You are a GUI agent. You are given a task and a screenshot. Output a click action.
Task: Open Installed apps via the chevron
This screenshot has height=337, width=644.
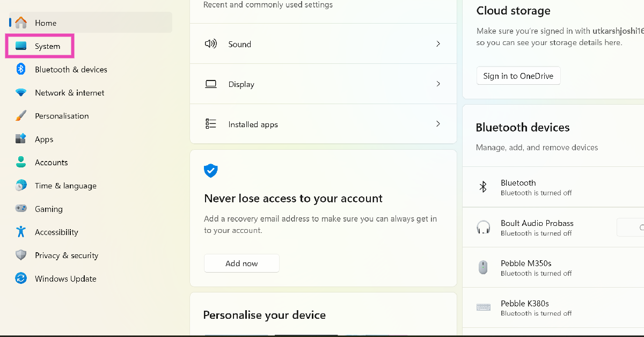point(438,124)
